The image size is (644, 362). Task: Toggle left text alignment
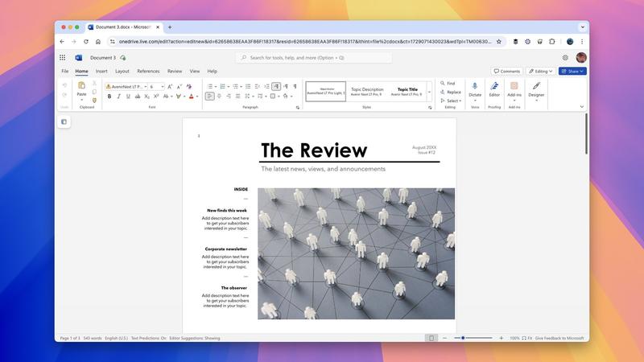coord(210,96)
